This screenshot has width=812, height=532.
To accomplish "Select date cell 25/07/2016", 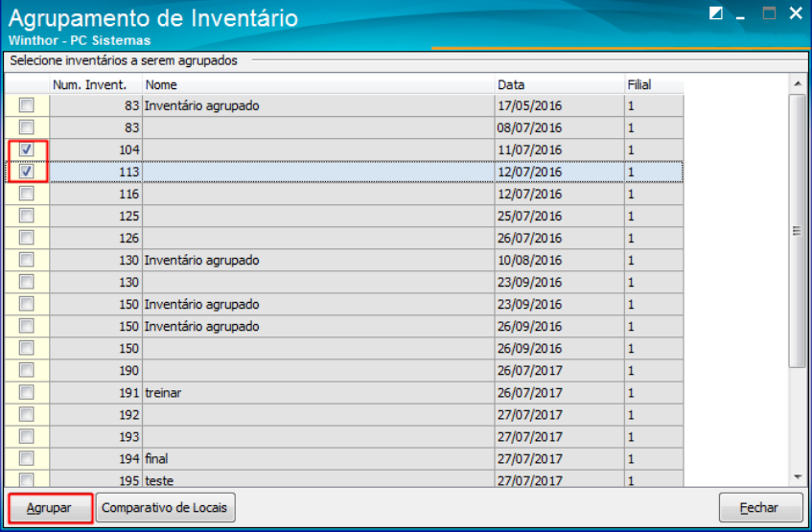I will click(560, 216).
